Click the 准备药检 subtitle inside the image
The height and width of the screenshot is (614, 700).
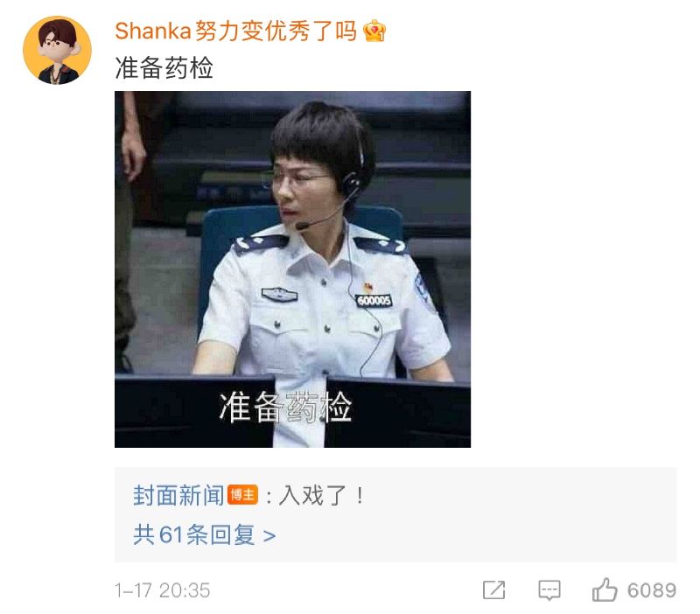286,407
